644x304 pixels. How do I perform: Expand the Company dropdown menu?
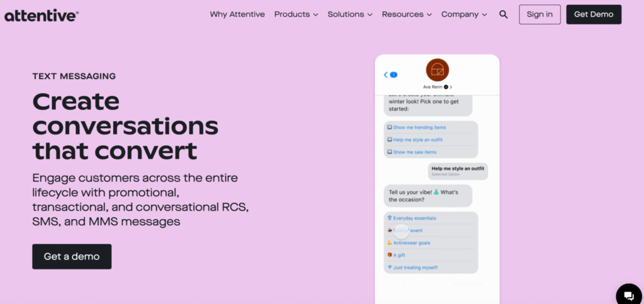point(464,14)
